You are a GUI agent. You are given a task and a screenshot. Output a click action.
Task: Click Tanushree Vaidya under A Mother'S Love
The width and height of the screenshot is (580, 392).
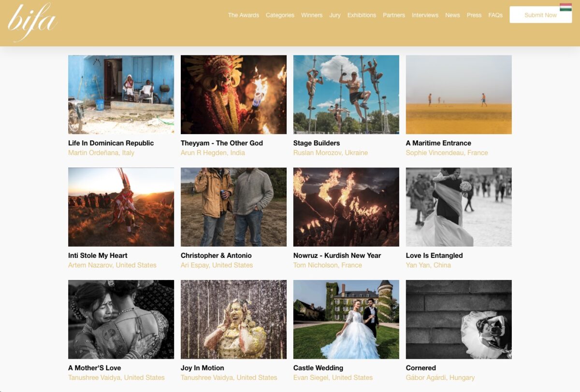coord(116,378)
